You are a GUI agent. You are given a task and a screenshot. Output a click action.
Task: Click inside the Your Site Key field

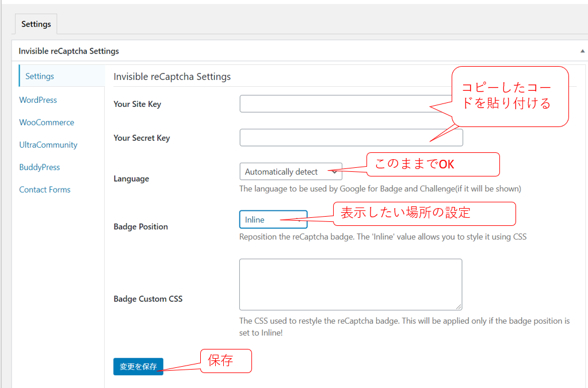tap(334, 104)
